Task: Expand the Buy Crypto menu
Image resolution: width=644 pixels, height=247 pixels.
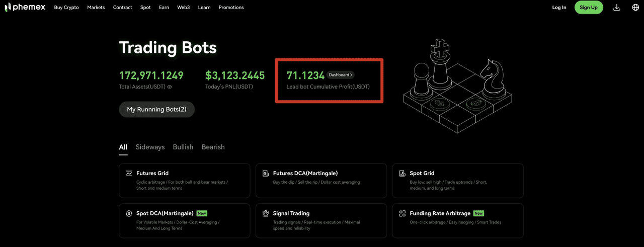Action: [66, 8]
